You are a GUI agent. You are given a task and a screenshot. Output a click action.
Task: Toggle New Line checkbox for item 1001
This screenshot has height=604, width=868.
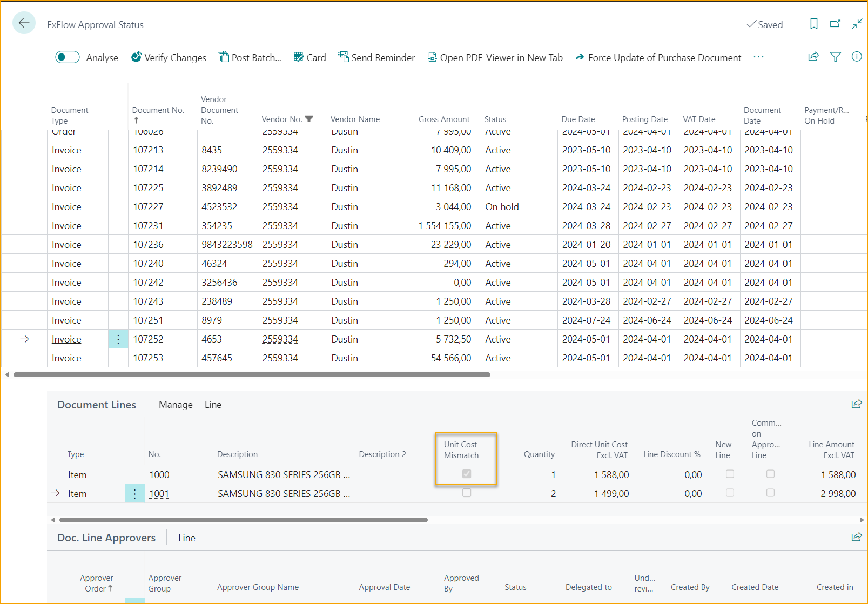[x=730, y=493]
